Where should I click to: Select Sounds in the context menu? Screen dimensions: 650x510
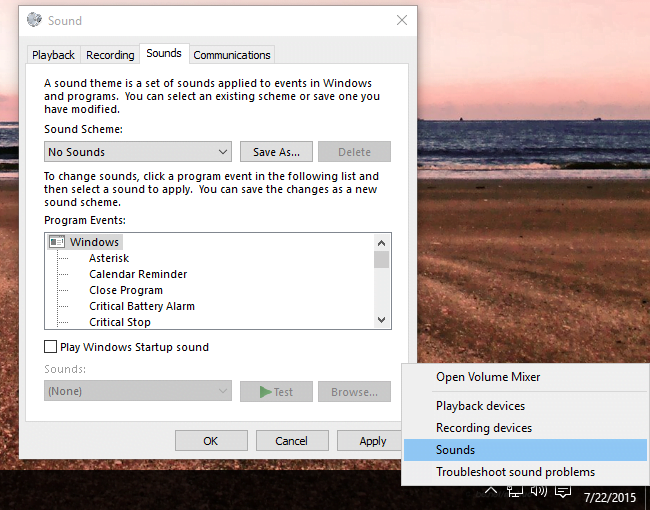pyautogui.click(x=525, y=450)
